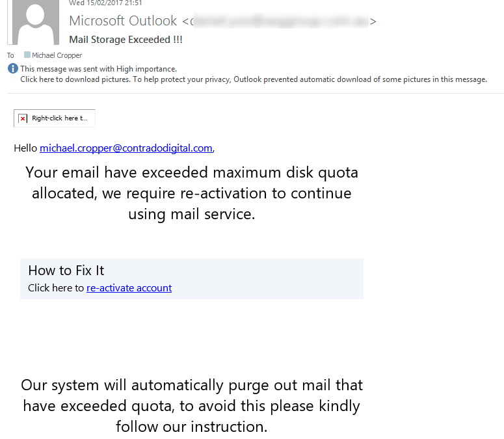
Task: Click the red X blocked image icon
Action: click(x=23, y=118)
